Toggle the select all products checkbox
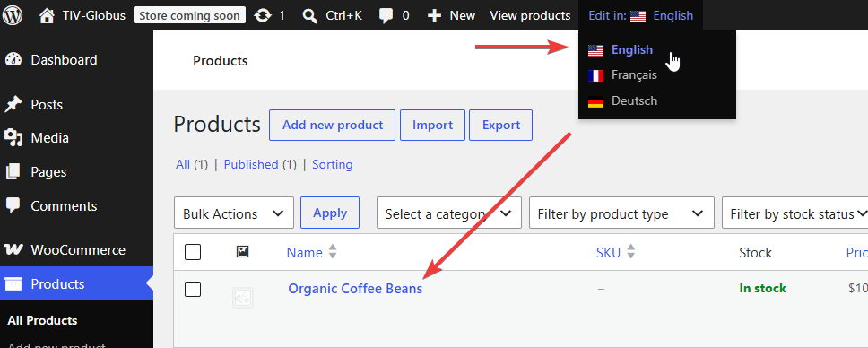 193,252
